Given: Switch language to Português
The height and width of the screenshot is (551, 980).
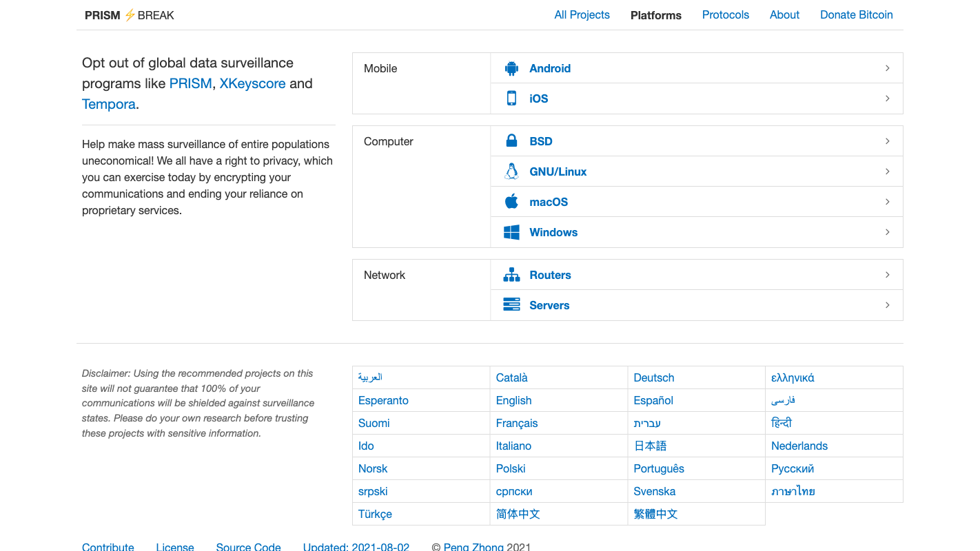Looking at the screenshot, I should [659, 468].
